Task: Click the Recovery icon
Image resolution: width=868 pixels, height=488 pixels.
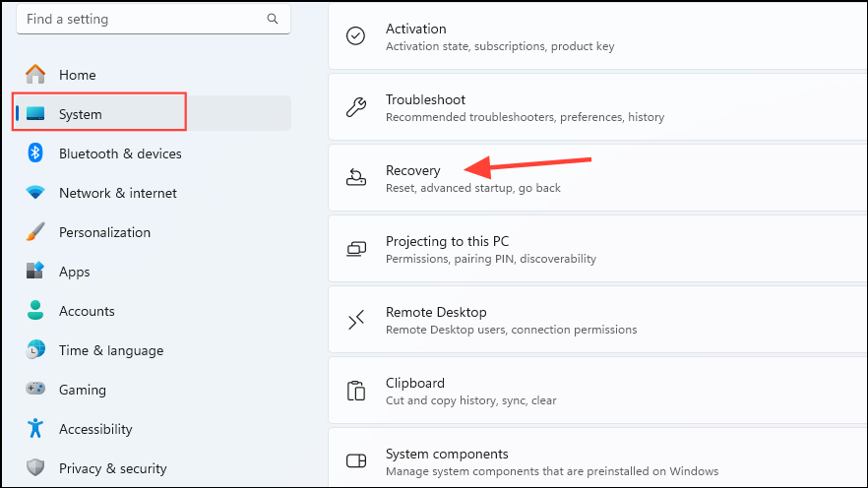Action: [x=356, y=178]
